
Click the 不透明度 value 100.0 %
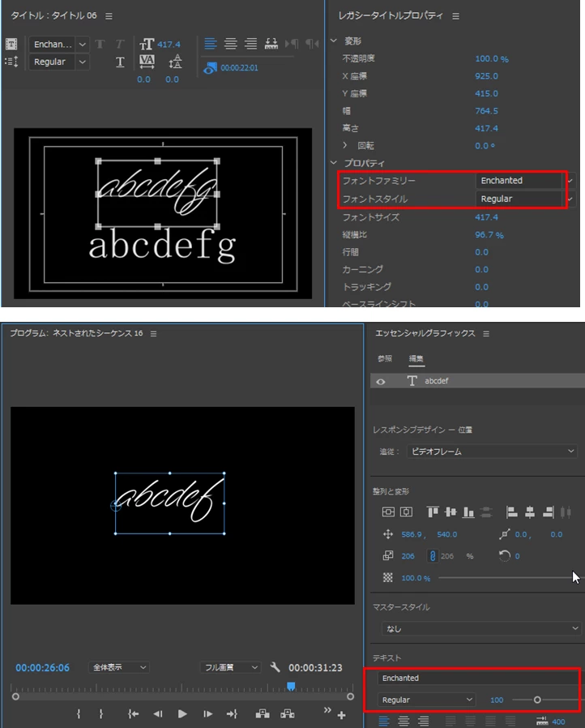point(491,59)
